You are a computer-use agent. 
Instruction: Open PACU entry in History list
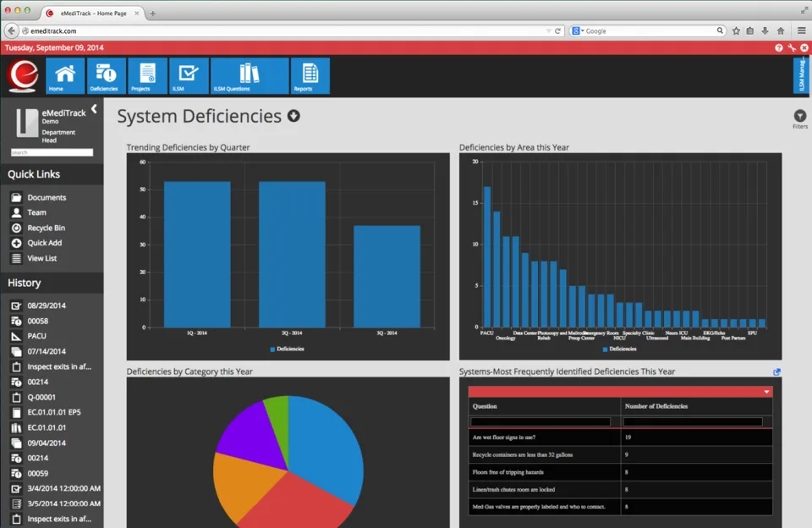(x=36, y=336)
